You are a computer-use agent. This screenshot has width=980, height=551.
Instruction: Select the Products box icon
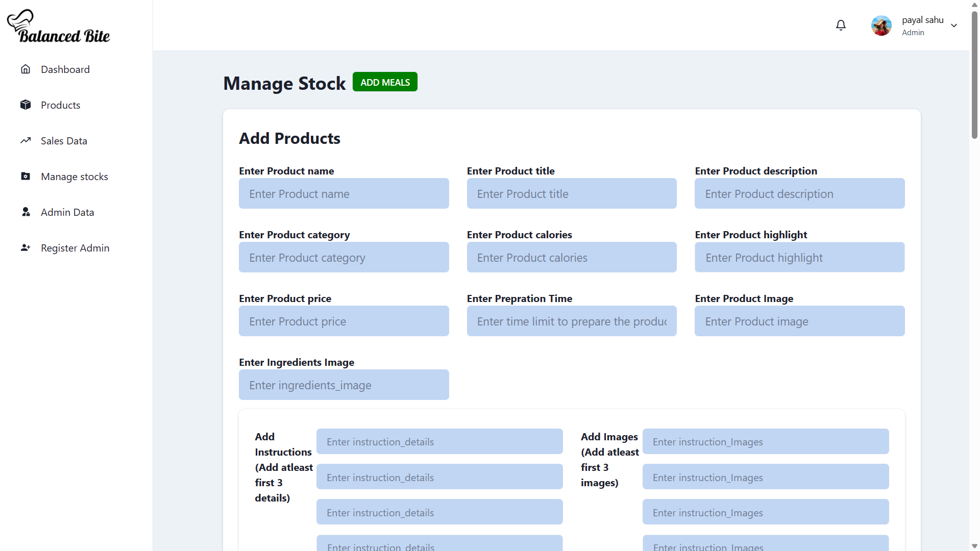[25, 105]
